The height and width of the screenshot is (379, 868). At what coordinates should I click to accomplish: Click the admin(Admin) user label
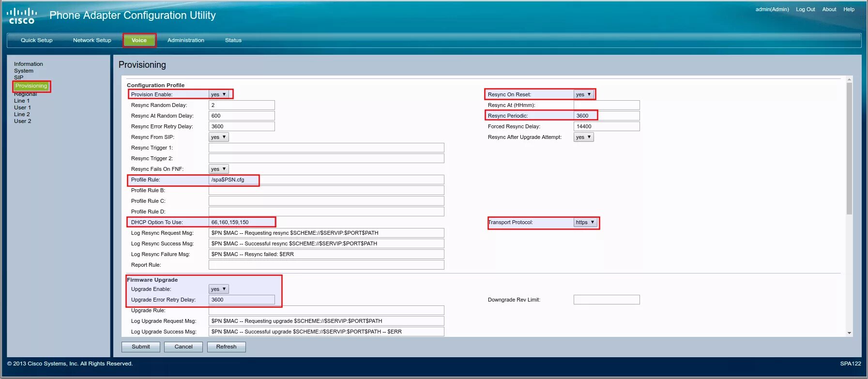click(x=772, y=9)
